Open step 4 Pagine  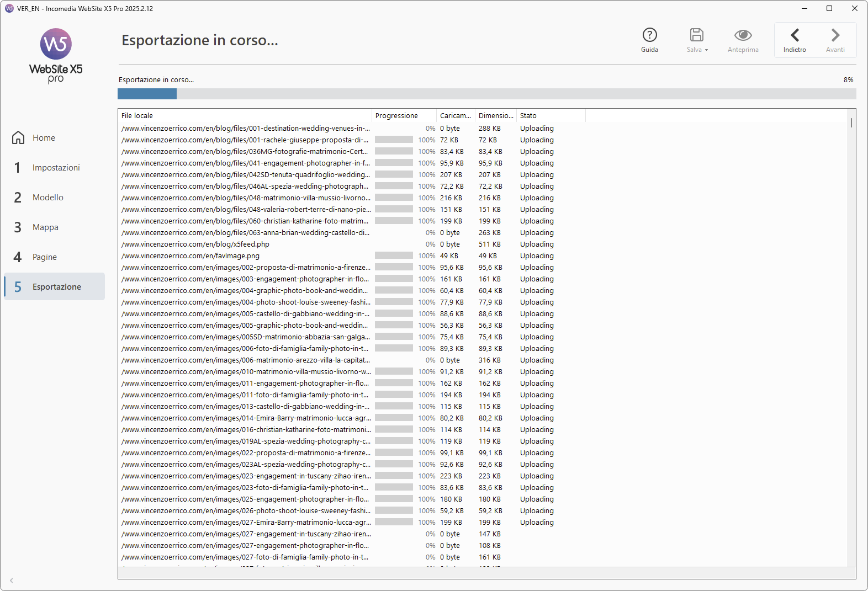[45, 257]
